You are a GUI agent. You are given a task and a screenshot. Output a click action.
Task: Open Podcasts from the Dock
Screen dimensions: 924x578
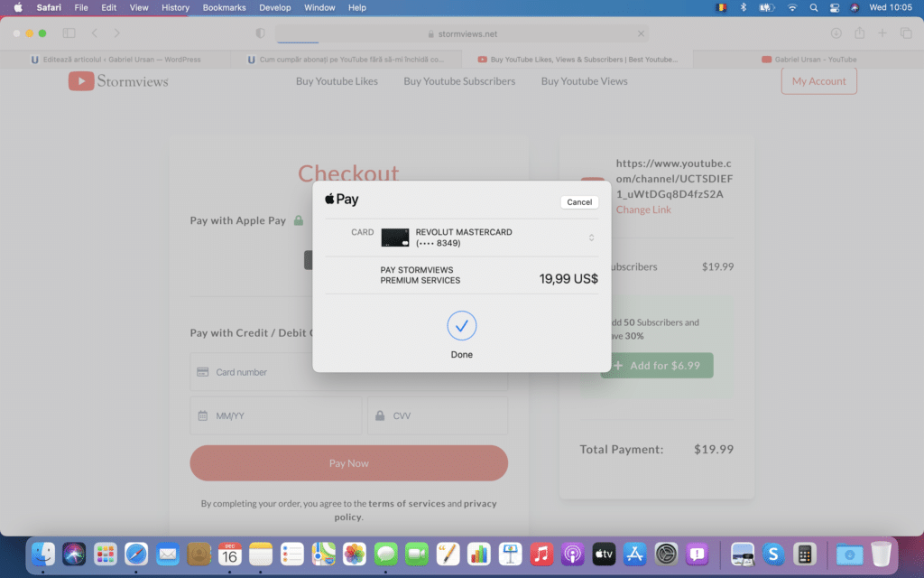coord(572,555)
